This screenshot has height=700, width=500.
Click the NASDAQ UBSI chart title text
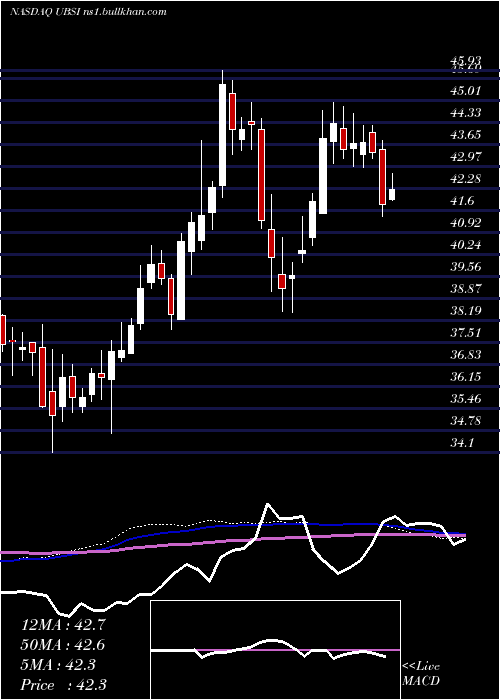(88, 11)
